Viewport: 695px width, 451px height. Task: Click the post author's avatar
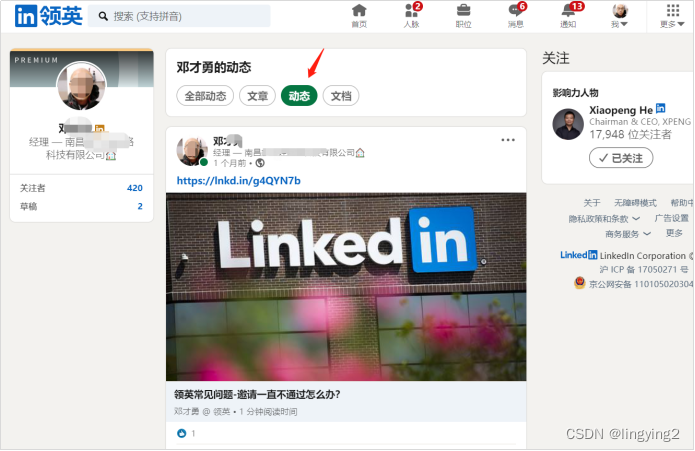[x=192, y=150]
